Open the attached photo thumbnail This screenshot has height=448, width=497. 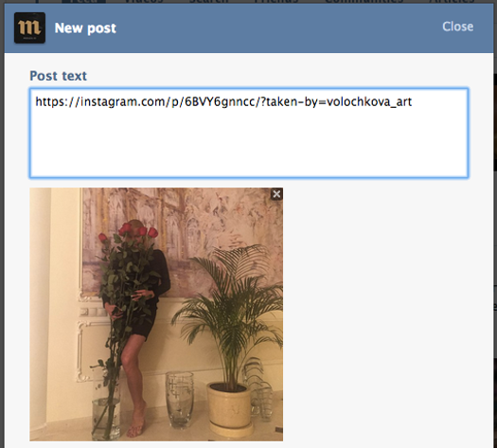pyautogui.click(x=156, y=314)
